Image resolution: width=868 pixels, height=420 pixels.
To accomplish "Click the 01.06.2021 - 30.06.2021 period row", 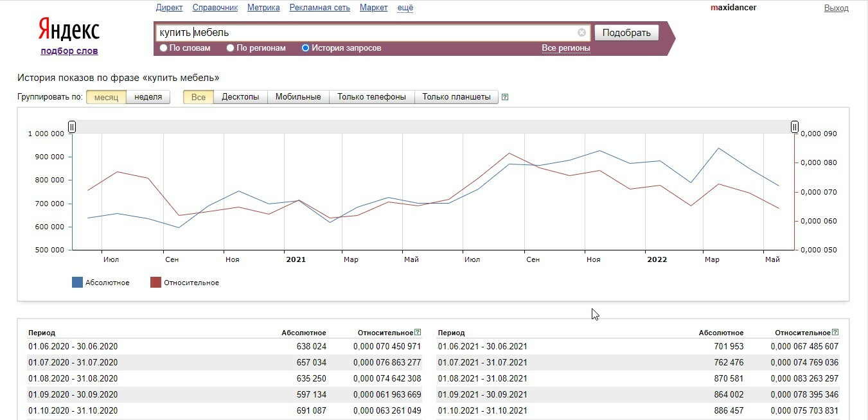I will [638, 346].
